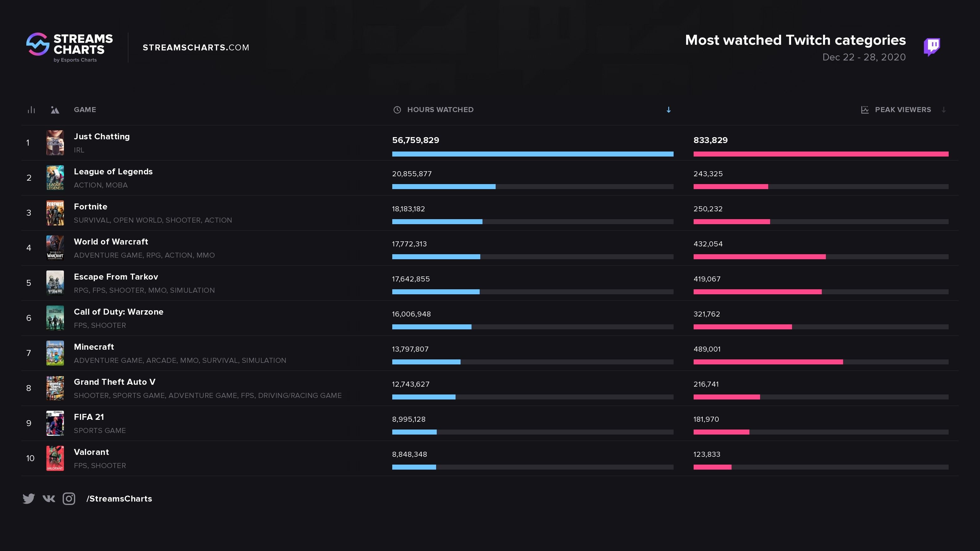Click the Minecraft thumbnail image
Screen dimensions: 980x551
(54, 353)
